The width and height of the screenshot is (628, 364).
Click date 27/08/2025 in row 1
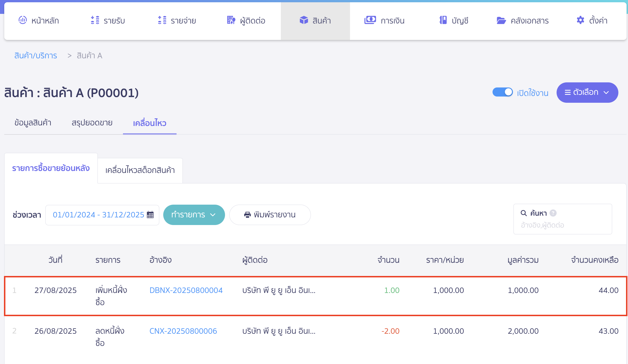tap(56, 290)
